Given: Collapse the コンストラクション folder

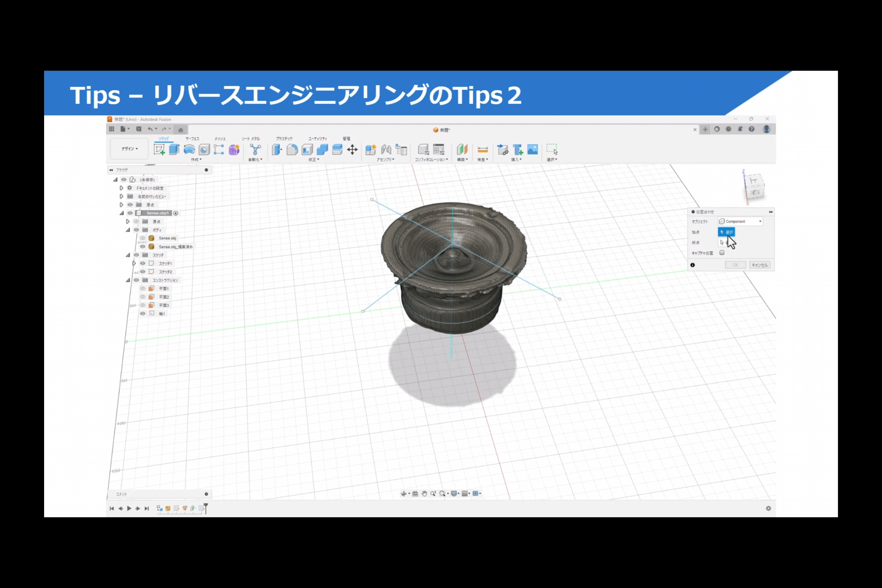Looking at the screenshot, I should click(x=128, y=280).
